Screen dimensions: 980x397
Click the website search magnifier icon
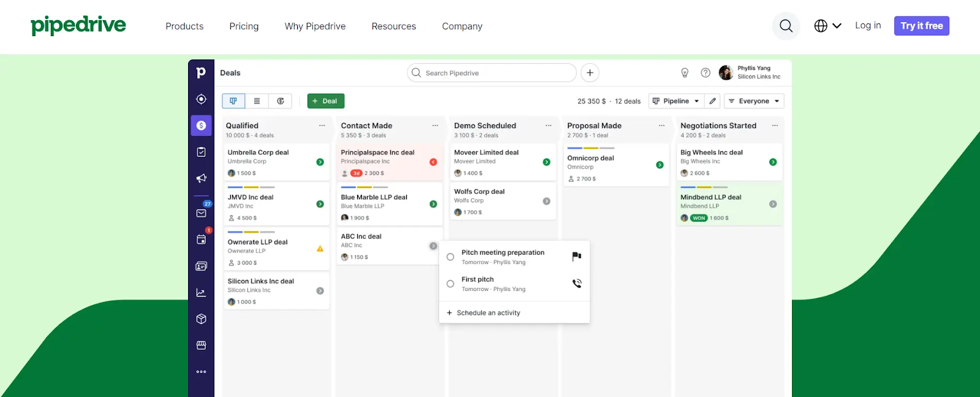(x=786, y=26)
